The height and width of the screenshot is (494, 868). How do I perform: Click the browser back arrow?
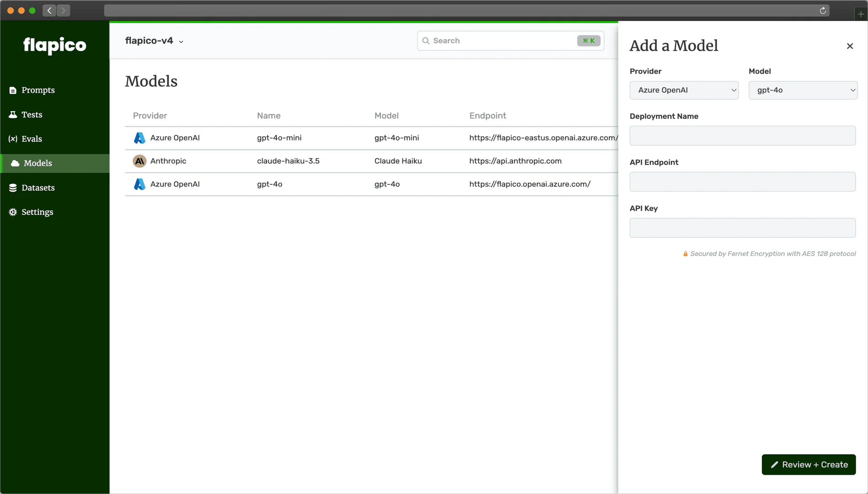49,11
